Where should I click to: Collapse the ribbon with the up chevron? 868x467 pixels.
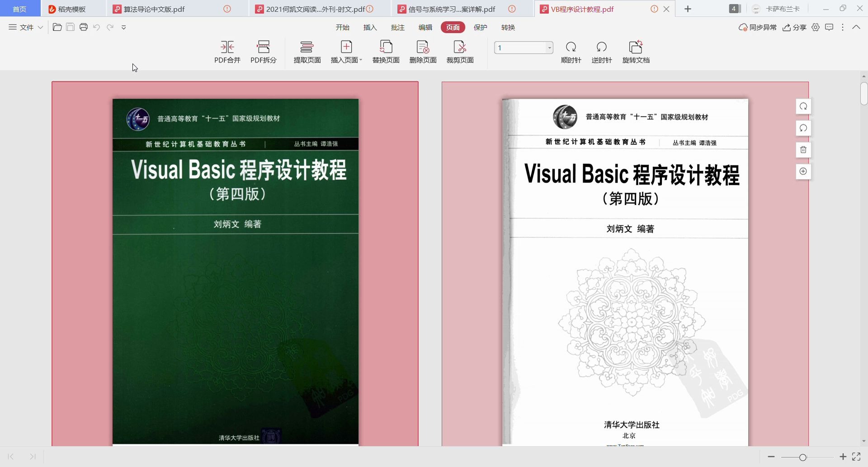(856, 27)
